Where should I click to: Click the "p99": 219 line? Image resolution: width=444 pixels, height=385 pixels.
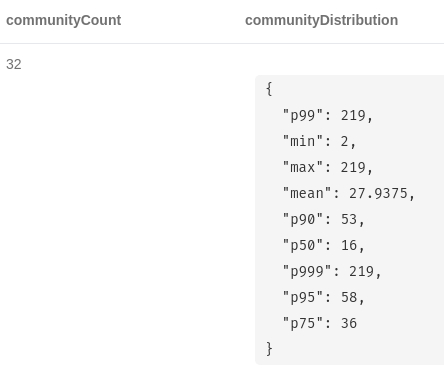(x=327, y=116)
